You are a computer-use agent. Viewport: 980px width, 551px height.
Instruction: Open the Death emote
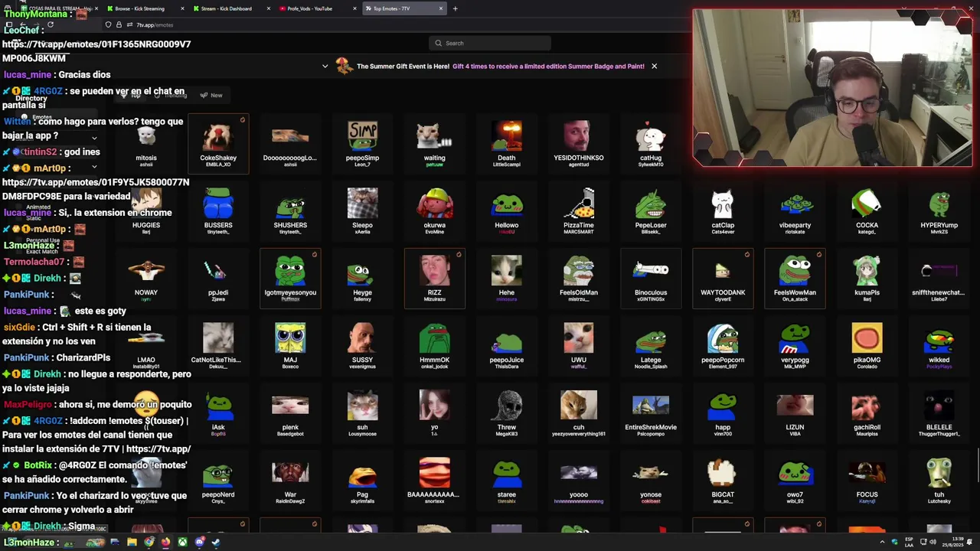[x=506, y=144]
